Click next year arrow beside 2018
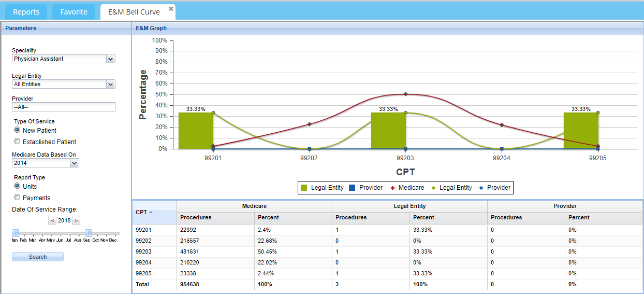Screen dimensions: 644x294 (76, 220)
